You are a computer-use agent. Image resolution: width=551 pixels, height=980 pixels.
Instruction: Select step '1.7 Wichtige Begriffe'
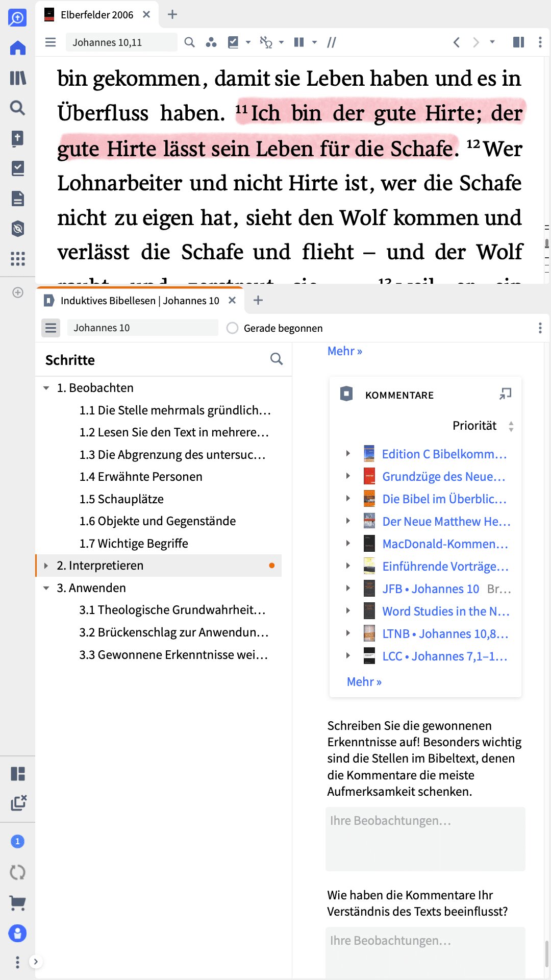point(134,544)
